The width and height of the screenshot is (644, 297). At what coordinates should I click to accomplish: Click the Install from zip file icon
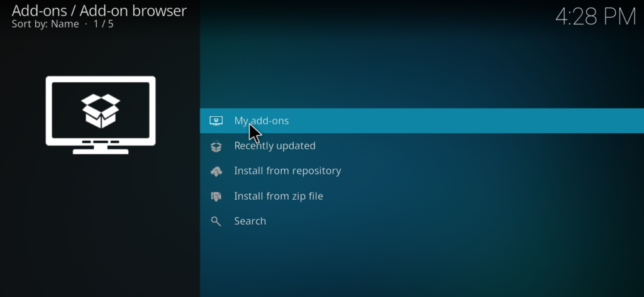click(x=216, y=197)
